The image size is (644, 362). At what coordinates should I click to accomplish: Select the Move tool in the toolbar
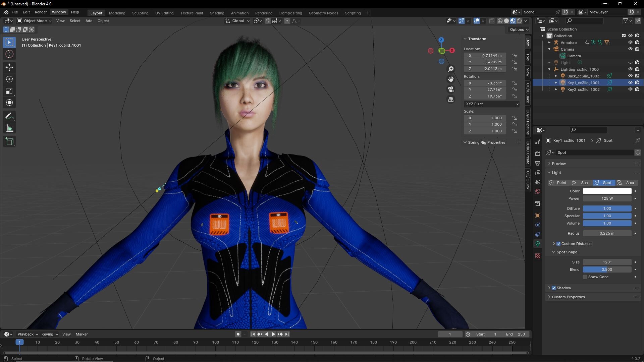[x=9, y=67]
